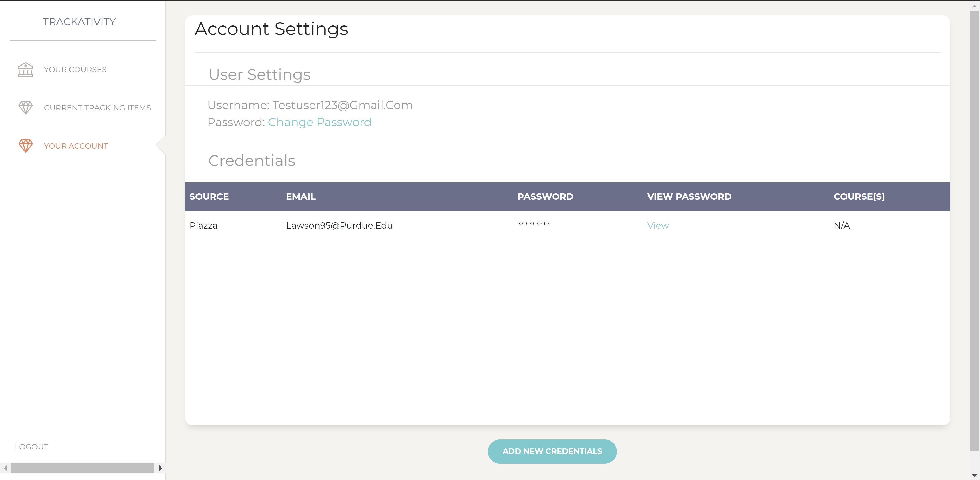Image resolution: width=980 pixels, height=480 pixels.
Task: View the Piazza credential password
Action: pos(657,225)
